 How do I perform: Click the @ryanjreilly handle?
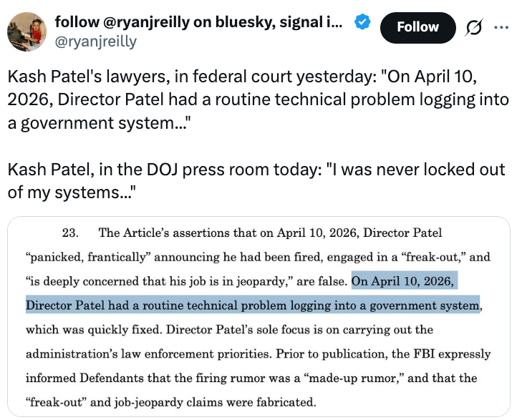coord(95,41)
